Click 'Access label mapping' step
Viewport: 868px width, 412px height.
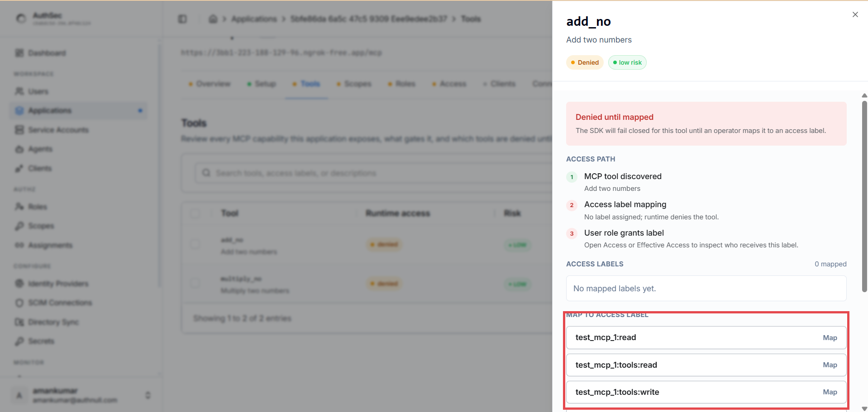pyautogui.click(x=625, y=204)
